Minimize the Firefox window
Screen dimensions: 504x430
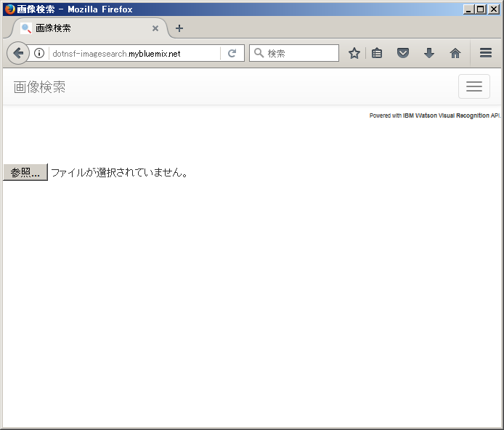(x=468, y=9)
